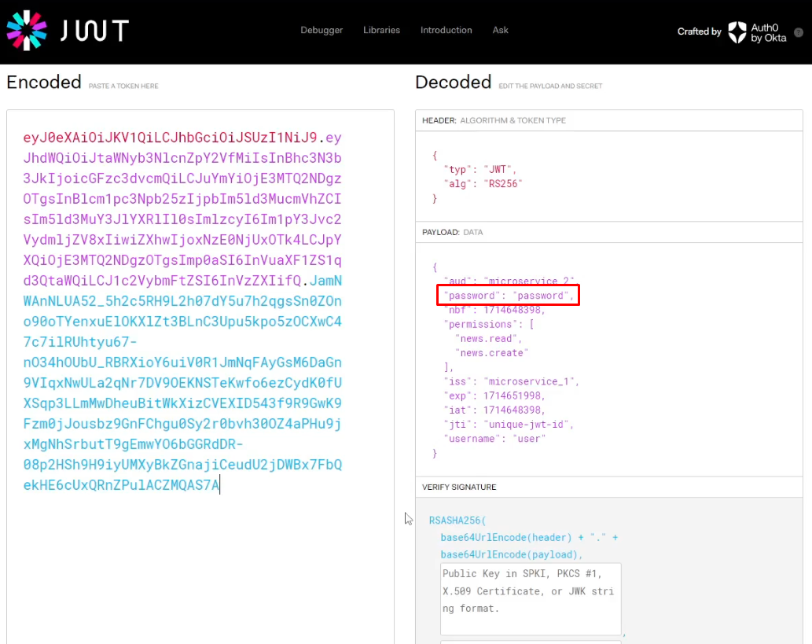Open the Libraries menu item
The height and width of the screenshot is (644, 812).
tap(382, 30)
